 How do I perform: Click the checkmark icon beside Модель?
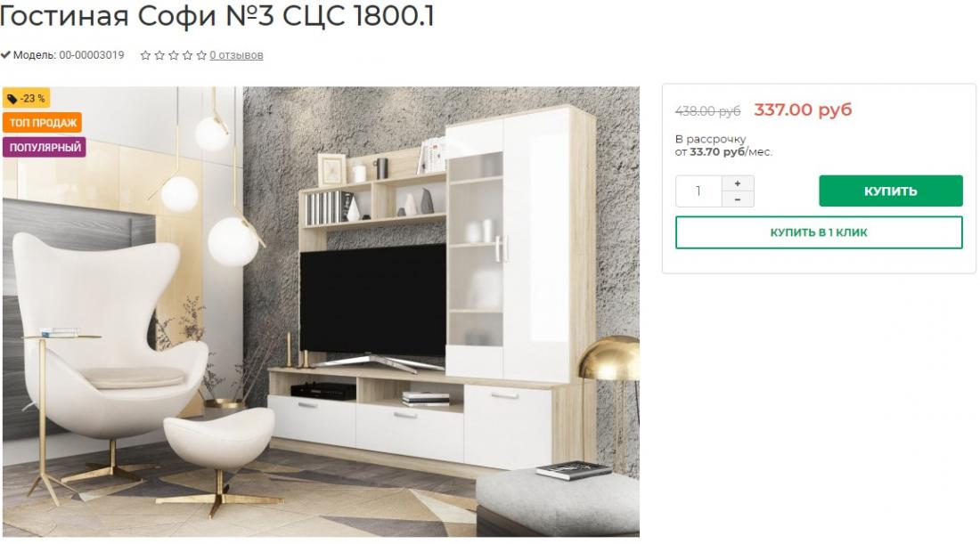tap(5, 55)
